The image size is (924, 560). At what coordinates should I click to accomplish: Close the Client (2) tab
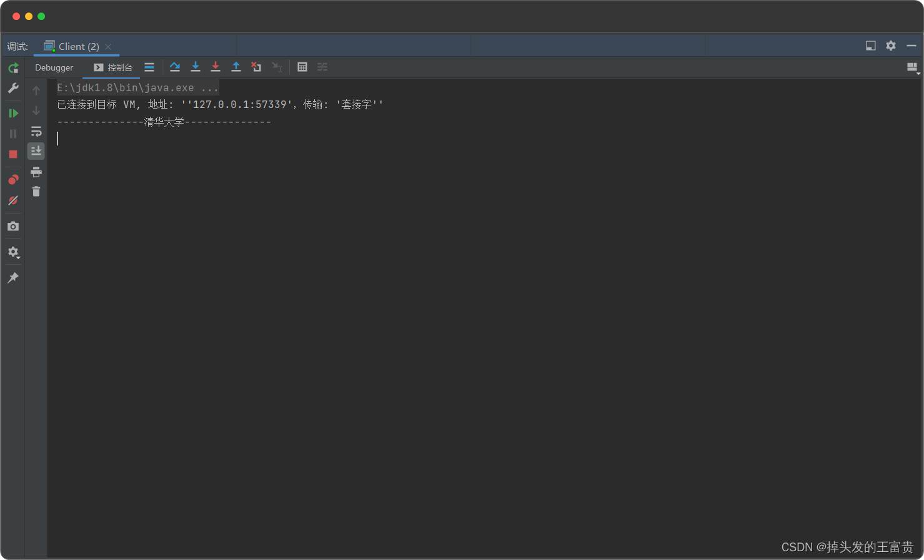[108, 47]
